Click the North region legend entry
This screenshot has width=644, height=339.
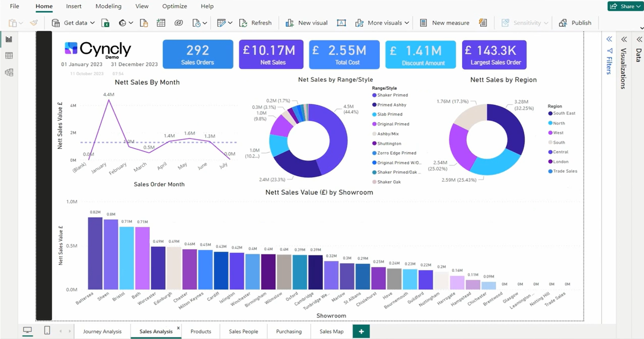(557, 123)
